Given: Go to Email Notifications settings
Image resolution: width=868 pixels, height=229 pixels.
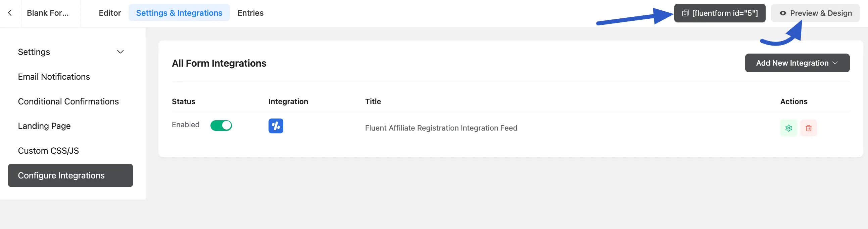Looking at the screenshot, I should pos(54,77).
